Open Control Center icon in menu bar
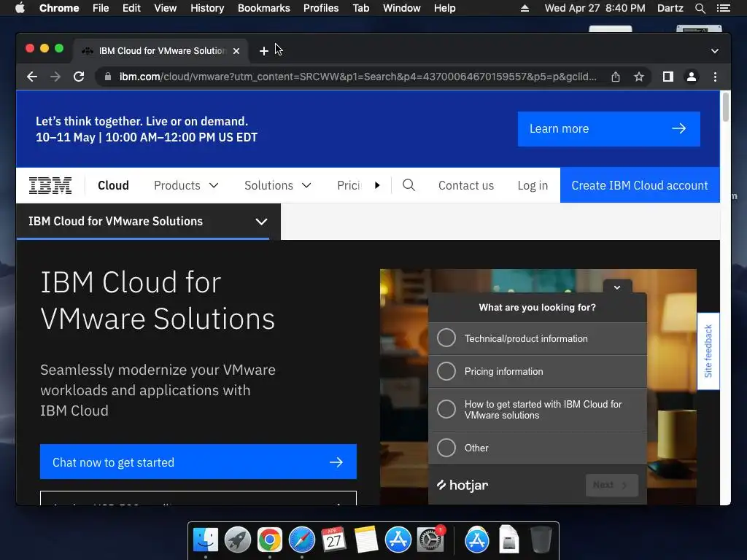Viewport: 747px width, 560px height. [723, 8]
